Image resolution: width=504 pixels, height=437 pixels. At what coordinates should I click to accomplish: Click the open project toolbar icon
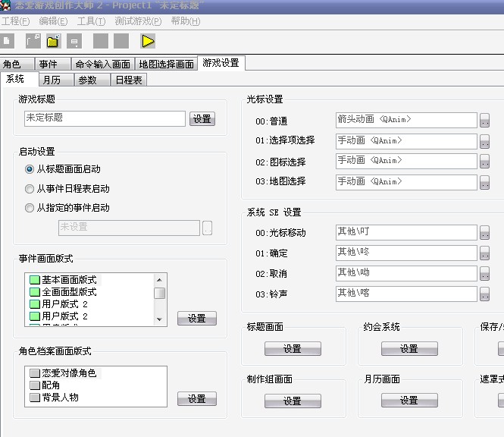tap(33, 41)
